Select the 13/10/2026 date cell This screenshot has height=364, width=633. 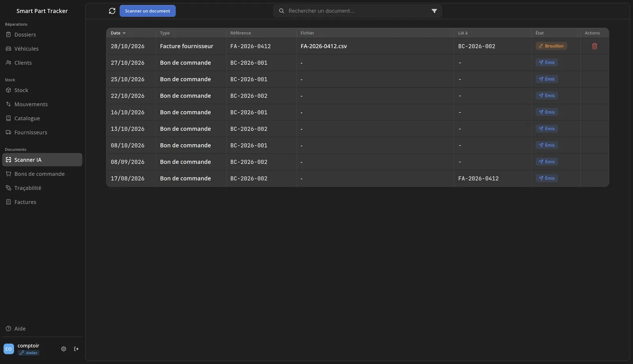pos(127,129)
